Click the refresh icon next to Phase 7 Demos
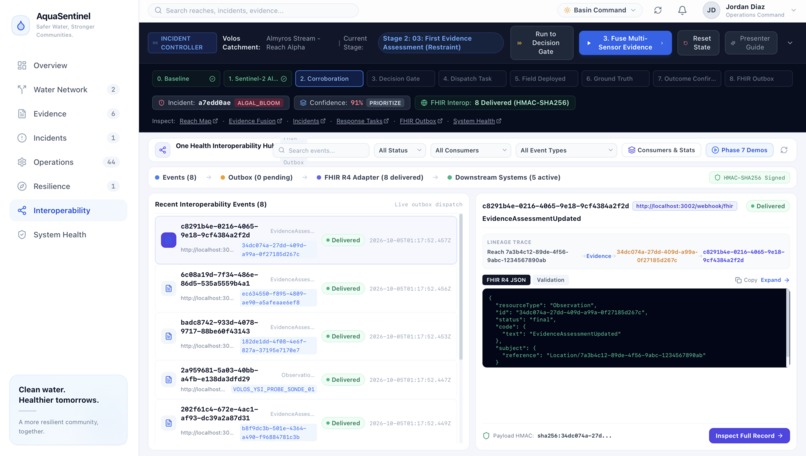 click(x=784, y=150)
